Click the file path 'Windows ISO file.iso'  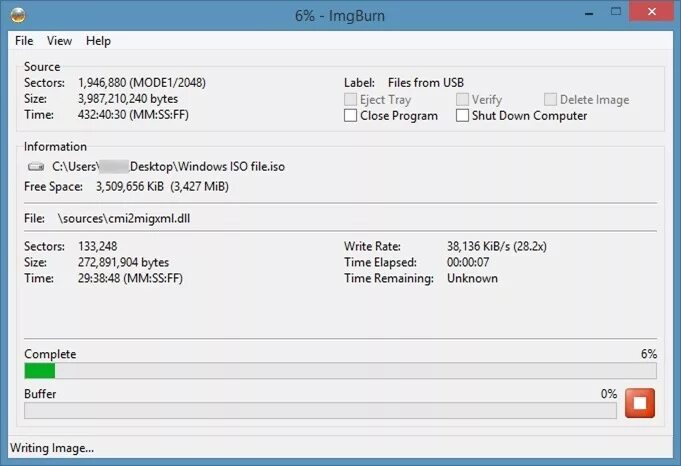(x=169, y=167)
